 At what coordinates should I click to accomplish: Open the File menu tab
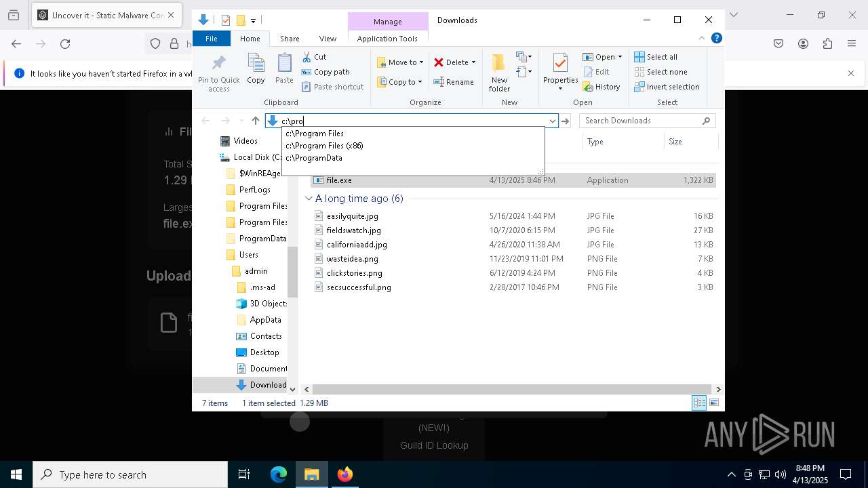(212, 39)
